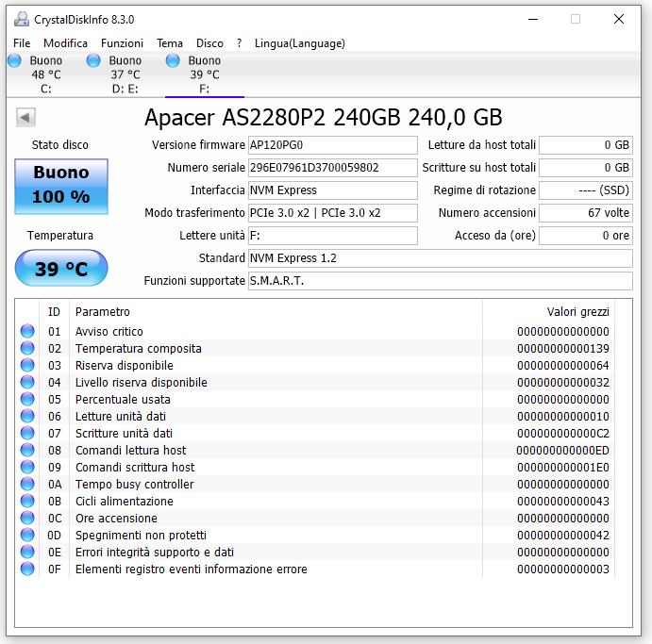This screenshot has height=644, width=652.
Task: Open the Funzioni menu
Action: (x=122, y=43)
